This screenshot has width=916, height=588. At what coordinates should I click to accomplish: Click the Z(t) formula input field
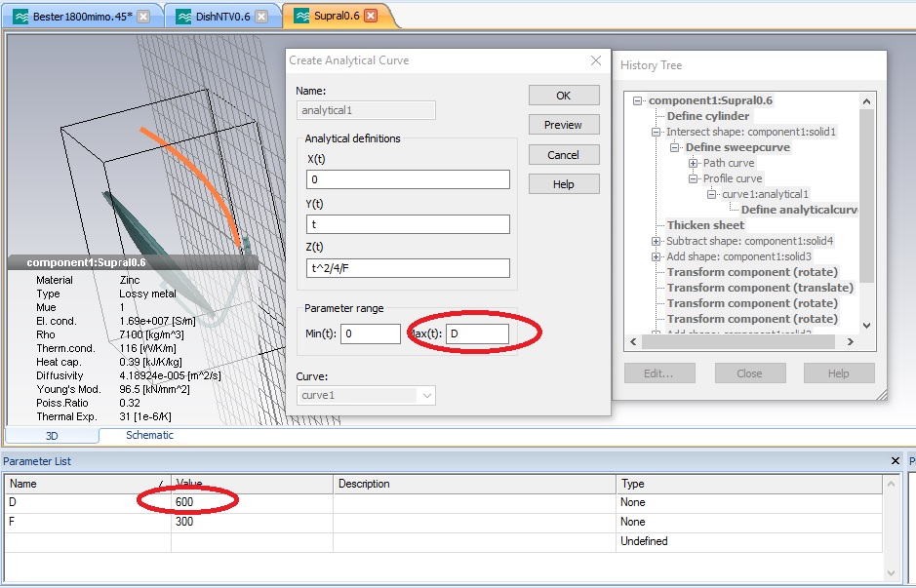tap(408, 268)
